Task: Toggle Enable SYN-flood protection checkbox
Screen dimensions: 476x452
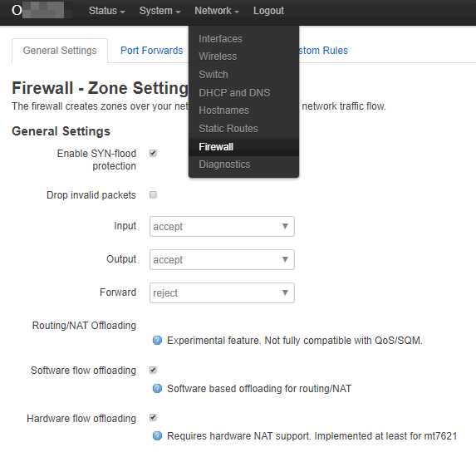Action: coord(153,153)
